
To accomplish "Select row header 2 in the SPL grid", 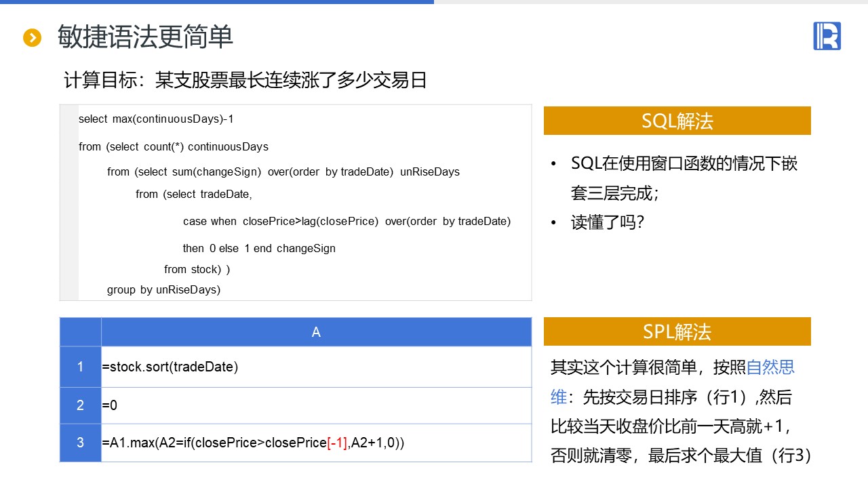I will click(80, 405).
